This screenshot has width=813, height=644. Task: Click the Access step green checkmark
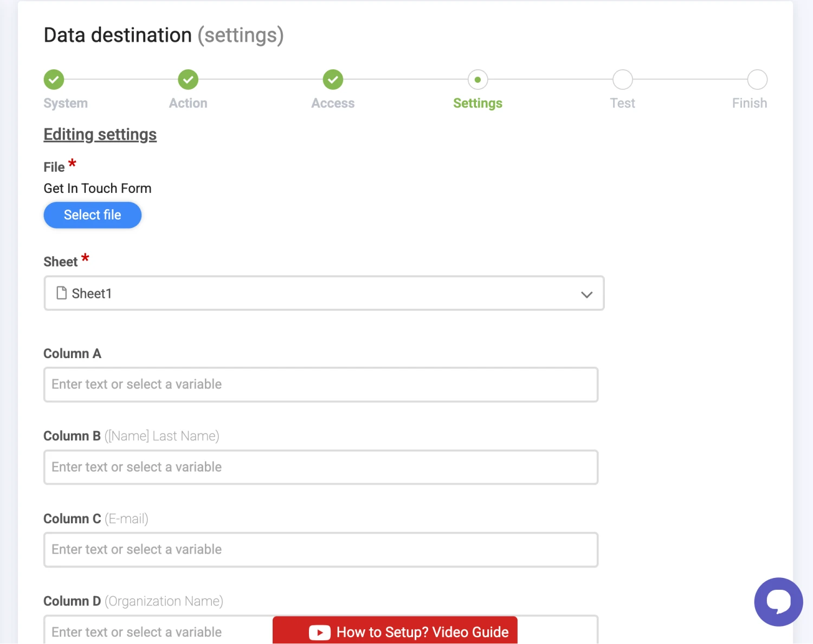coord(333,80)
